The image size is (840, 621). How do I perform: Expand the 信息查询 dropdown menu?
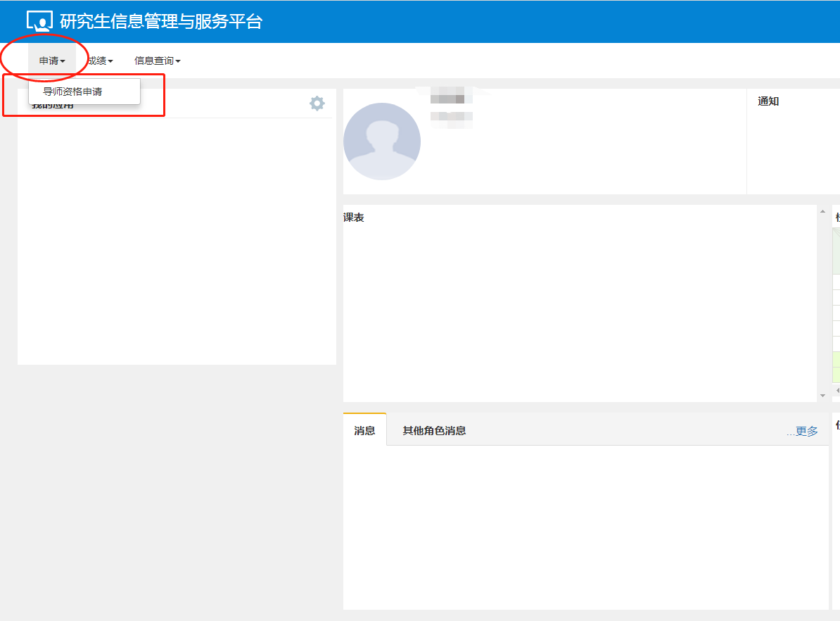coord(157,61)
